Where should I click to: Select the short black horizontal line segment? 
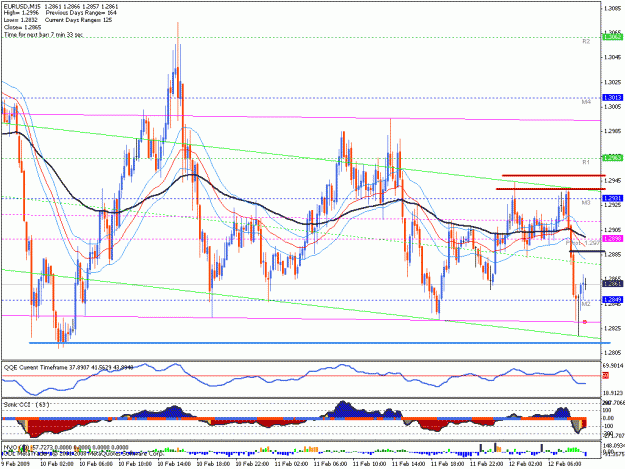(587, 251)
